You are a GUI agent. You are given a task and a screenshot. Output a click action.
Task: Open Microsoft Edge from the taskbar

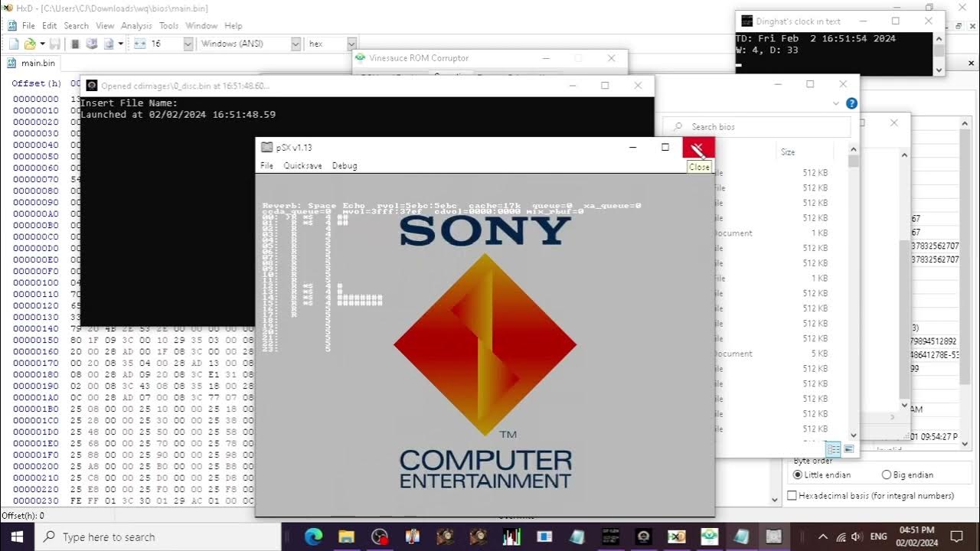pyautogui.click(x=313, y=537)
